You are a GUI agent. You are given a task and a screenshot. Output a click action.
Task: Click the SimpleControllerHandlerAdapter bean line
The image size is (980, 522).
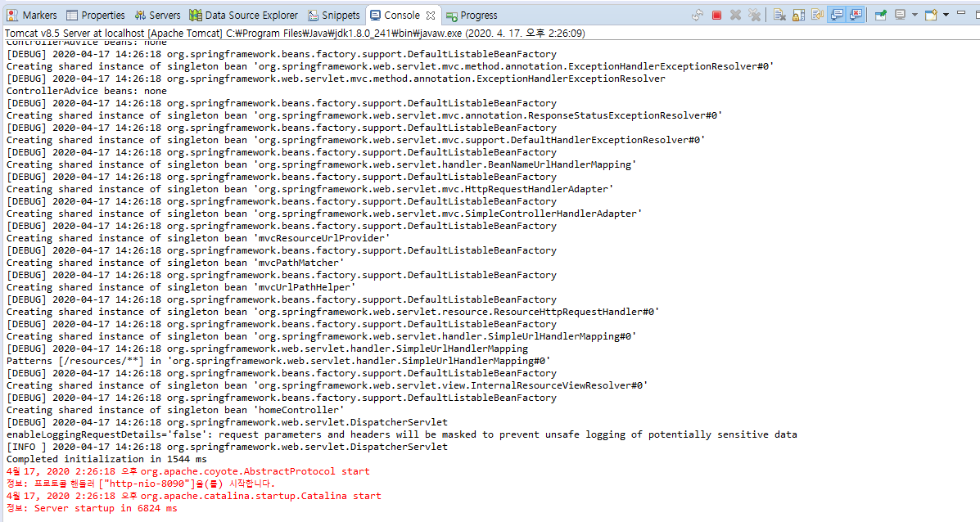pyautogui.click(x=324, y=214)
